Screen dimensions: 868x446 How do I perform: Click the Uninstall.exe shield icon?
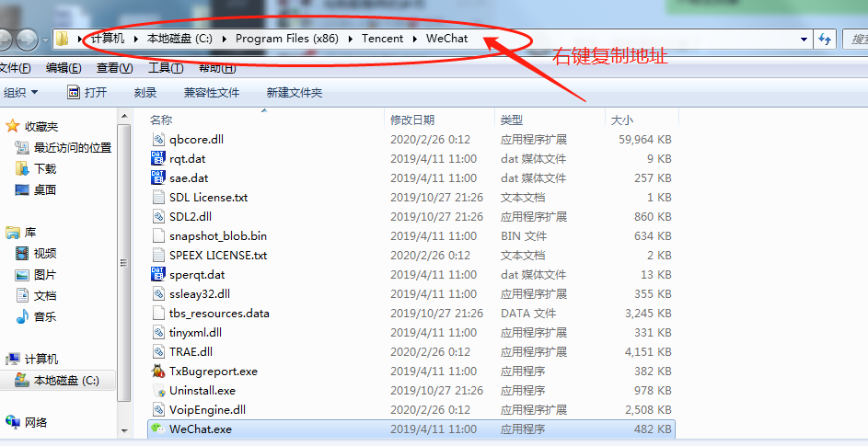pyautogui.click(x=158, y=391)
